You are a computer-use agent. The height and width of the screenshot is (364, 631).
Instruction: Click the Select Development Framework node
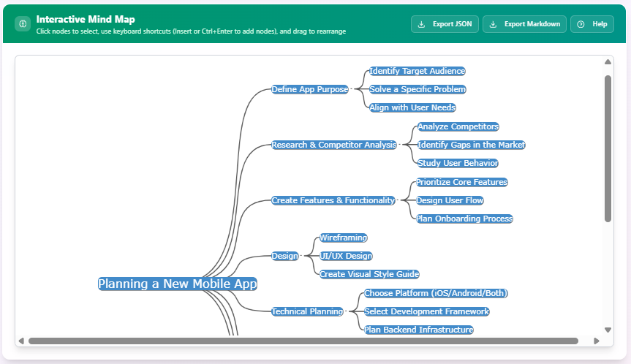tap(426, 311)
